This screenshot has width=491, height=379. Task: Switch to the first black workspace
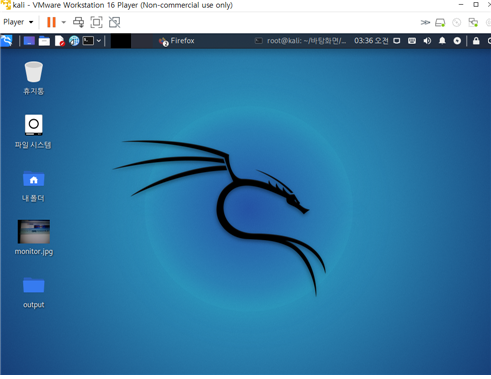(x=121, y=41)
